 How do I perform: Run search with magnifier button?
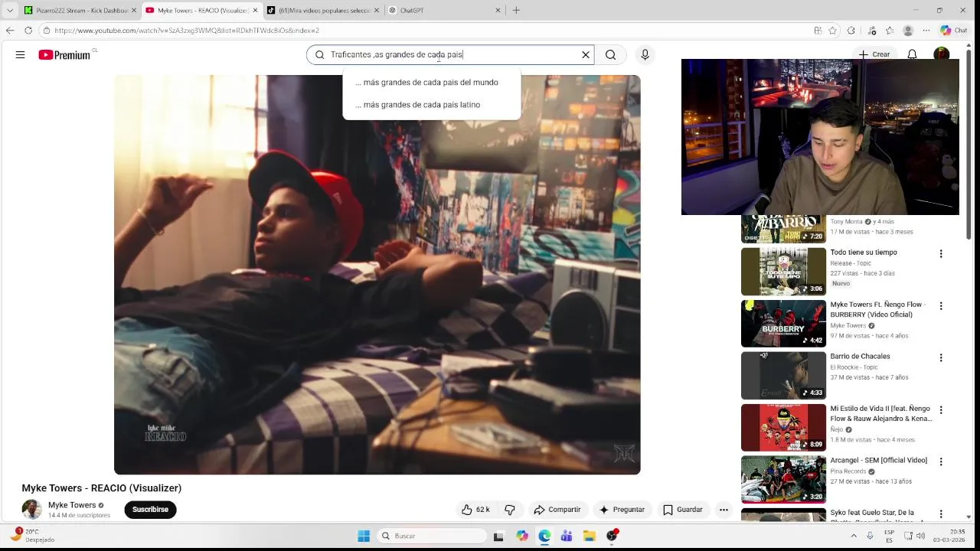pos(610,55)
